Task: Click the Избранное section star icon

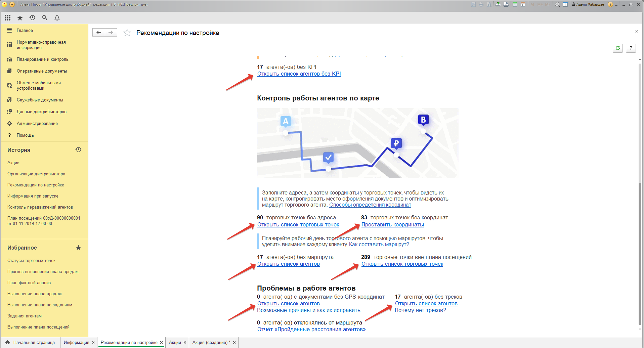Action: tap(78, 248)
